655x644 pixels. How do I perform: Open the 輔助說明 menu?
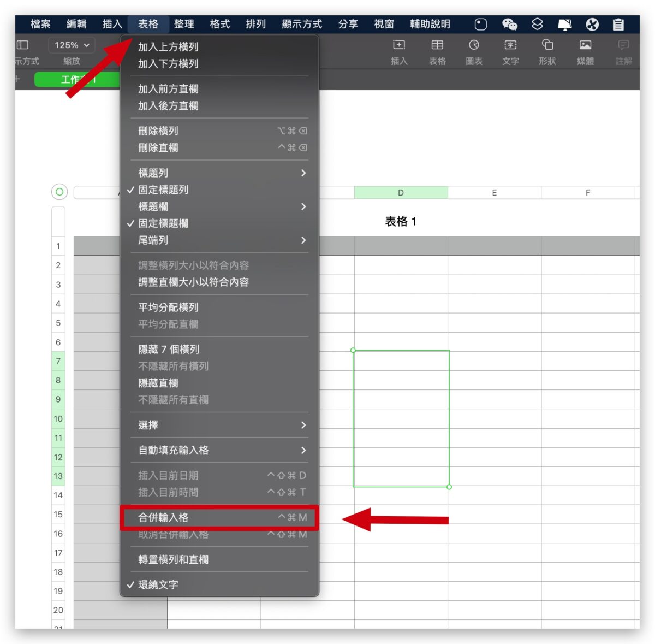click(430, 24)
